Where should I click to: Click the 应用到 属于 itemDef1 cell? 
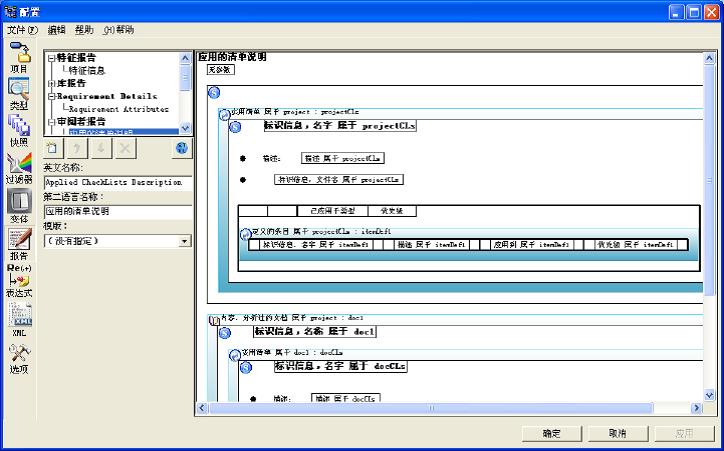pos(531,245)
